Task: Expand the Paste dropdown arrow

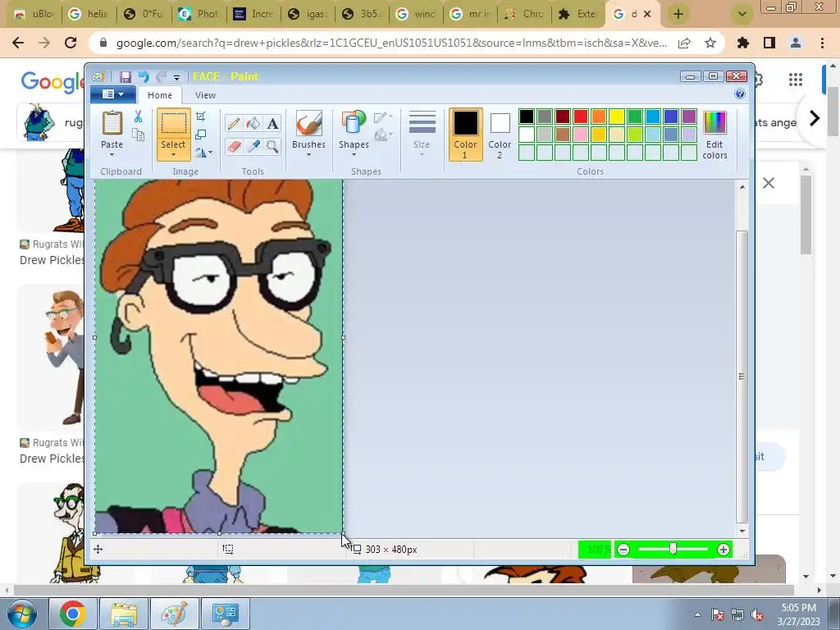Action: 112,155
